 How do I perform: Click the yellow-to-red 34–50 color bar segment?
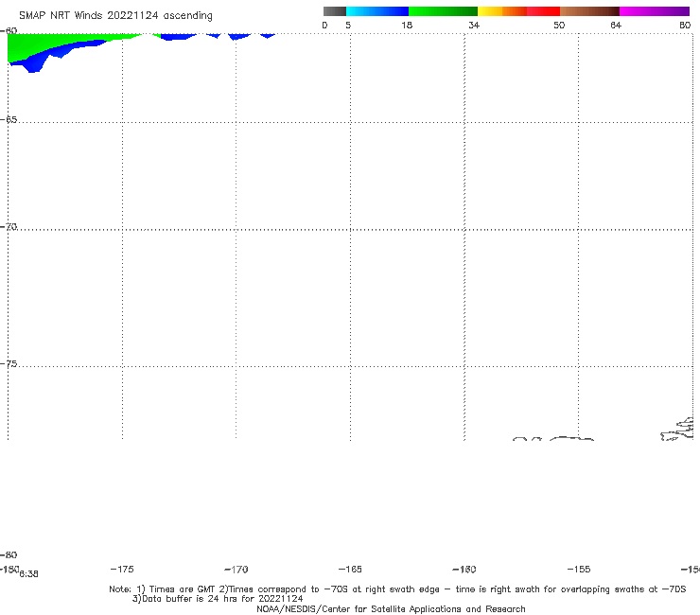click(x=518, y=11)
